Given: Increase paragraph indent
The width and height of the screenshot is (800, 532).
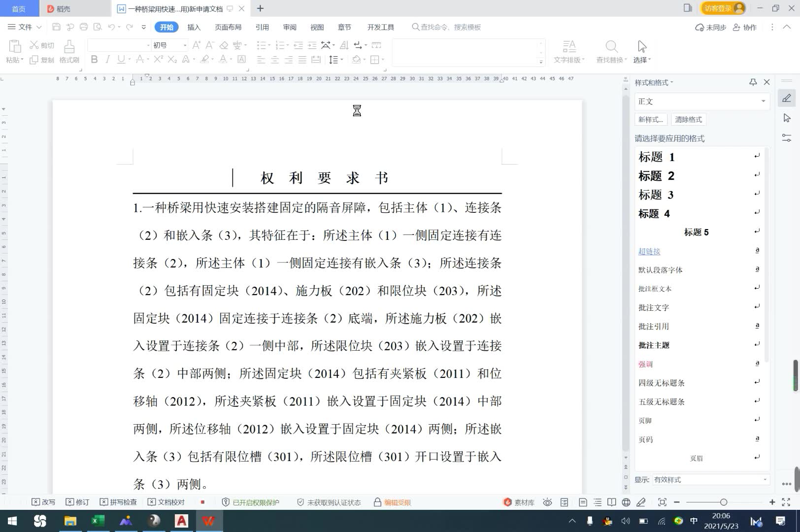Looking at the screenshot, I should (x=312, y=45).
